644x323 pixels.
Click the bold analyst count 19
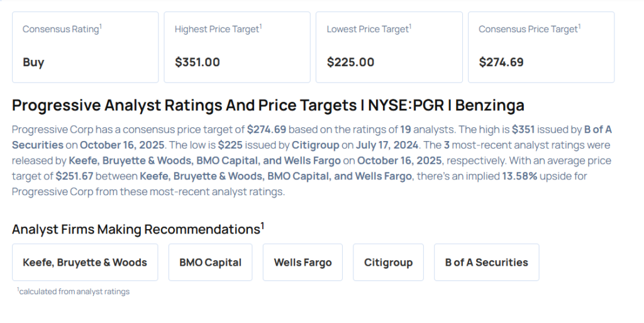[406, 130]
